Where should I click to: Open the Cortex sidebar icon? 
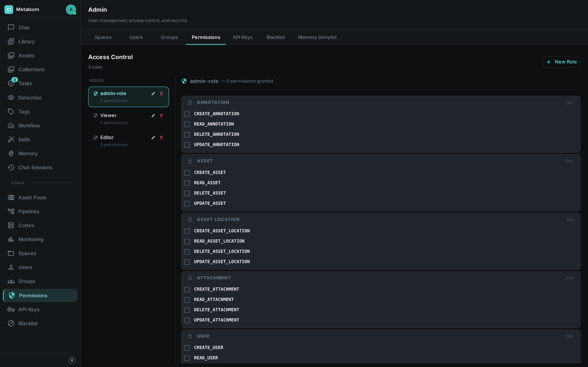[11, 225]
